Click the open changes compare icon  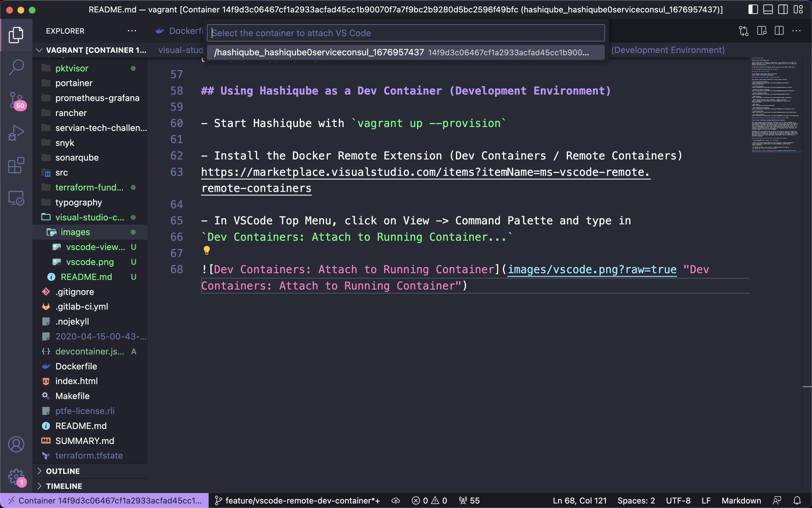pos(743,31)
